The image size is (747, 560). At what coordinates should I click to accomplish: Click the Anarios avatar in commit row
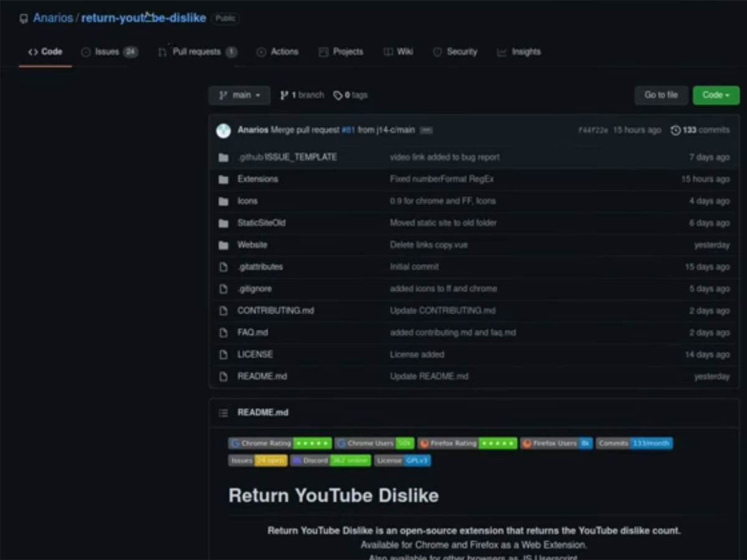coord(223,131)
